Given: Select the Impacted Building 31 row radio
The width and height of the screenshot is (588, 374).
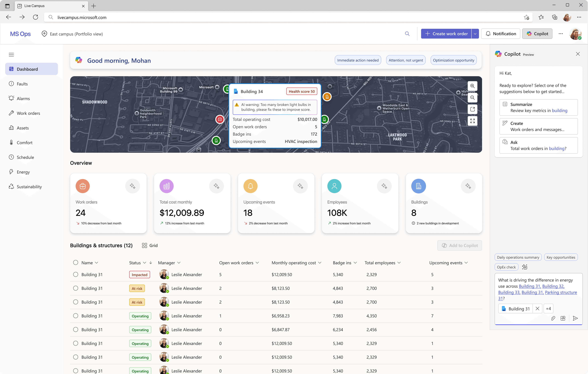Looking at the screenshot, I should [x=76, y=275].
